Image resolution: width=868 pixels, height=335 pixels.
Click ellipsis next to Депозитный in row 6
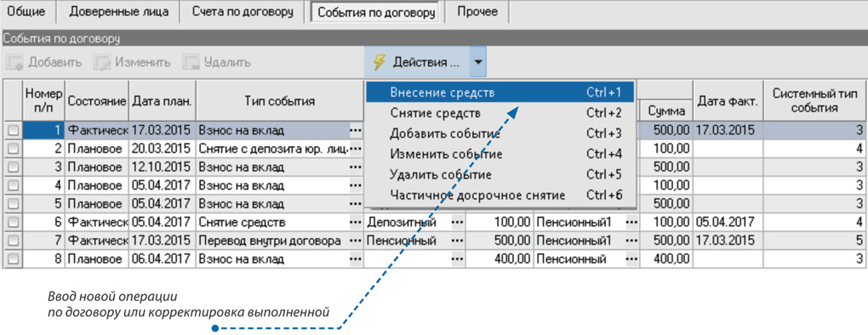tap(458, 223)
